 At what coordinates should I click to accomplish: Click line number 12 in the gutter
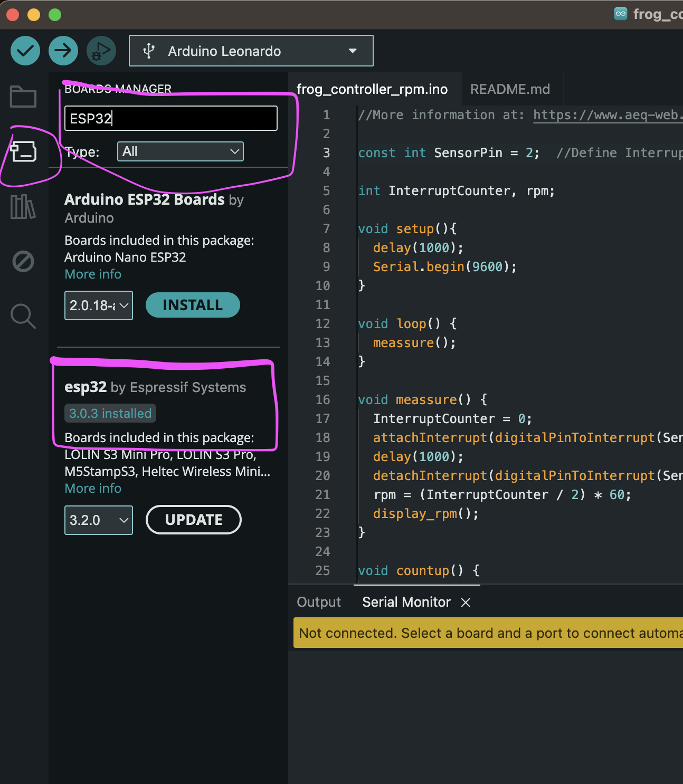click(322, 324)
